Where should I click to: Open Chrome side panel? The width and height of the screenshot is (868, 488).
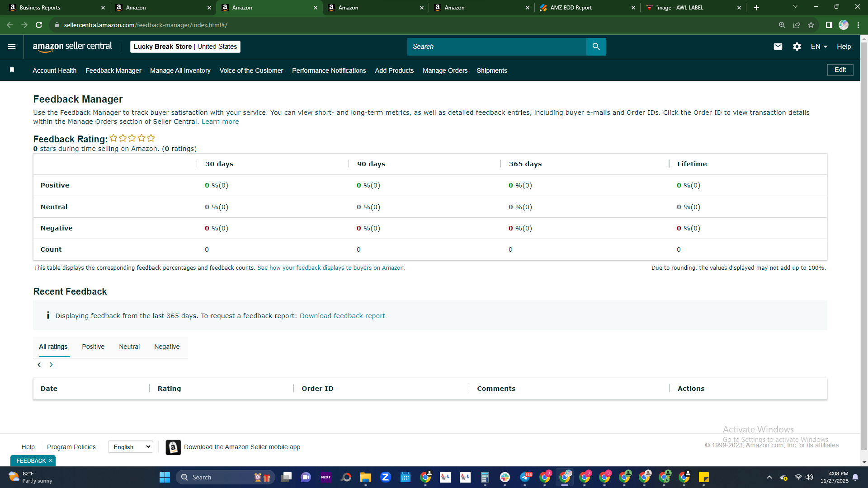[x=829, y=25]
